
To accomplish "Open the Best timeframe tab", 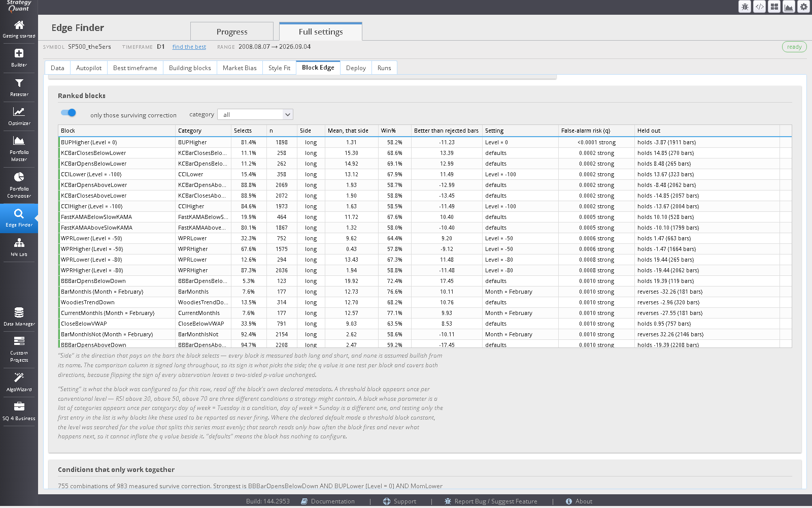I will [x=135, y=68].
